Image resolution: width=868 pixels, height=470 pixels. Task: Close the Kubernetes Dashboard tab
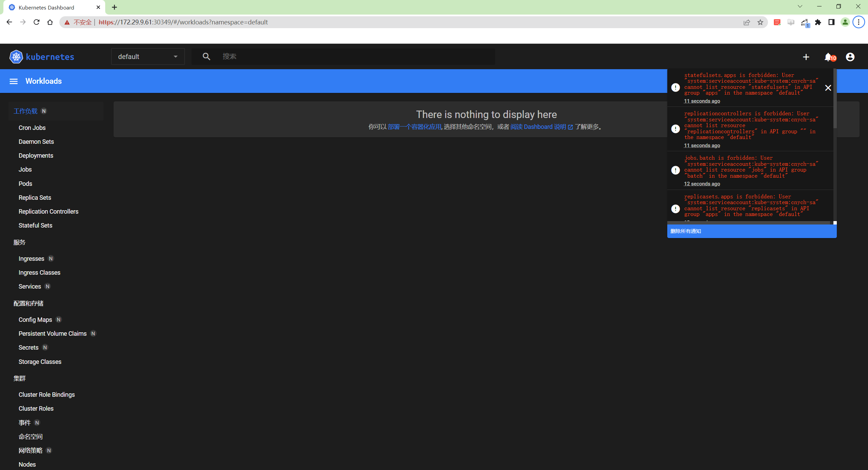click(x=98, y=7)
